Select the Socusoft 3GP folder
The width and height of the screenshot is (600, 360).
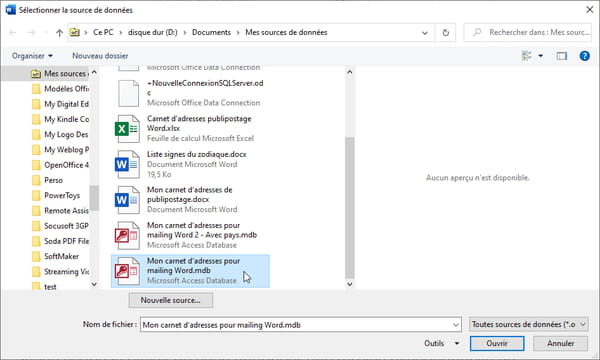[x=60, y=226]
